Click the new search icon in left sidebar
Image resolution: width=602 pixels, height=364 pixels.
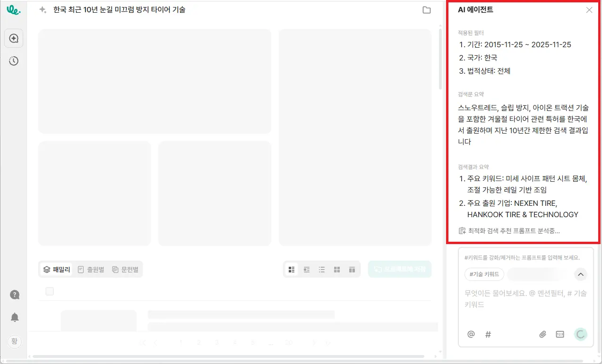point(14,38)
